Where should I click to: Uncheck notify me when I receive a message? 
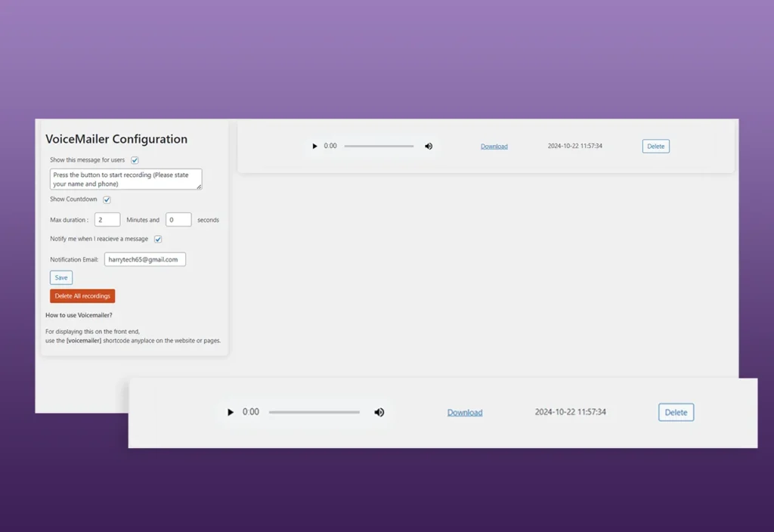coord(158,239)
